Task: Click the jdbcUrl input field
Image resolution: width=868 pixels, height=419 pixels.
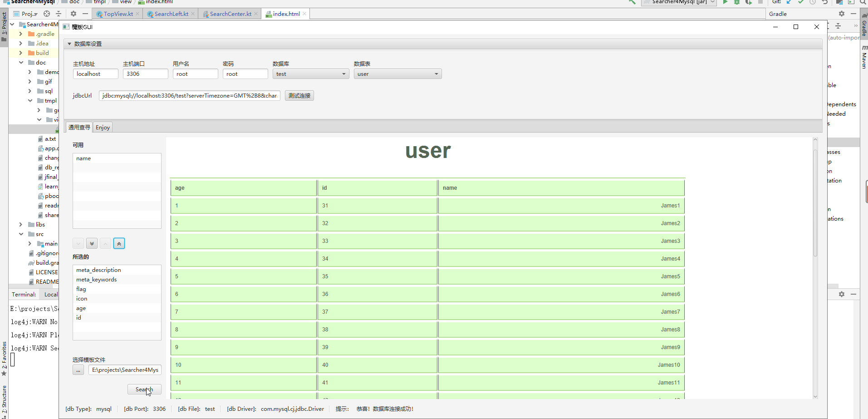Action: 190,96
